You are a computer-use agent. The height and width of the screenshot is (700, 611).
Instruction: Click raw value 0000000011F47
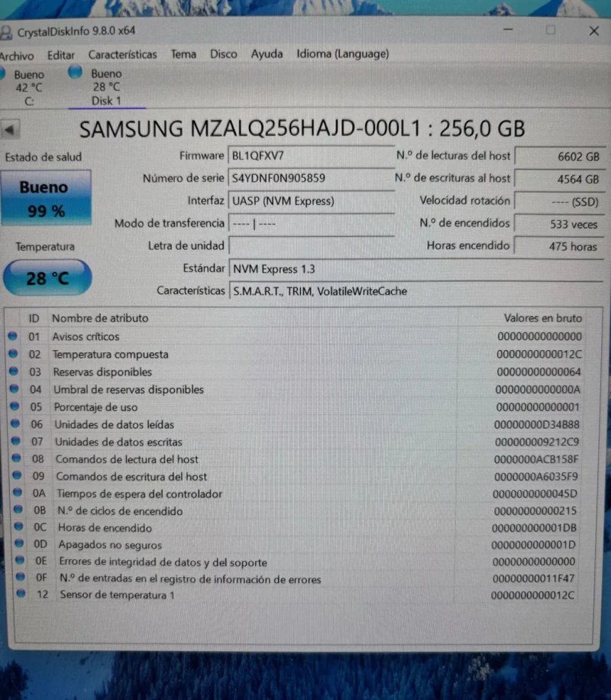(x=533, y=578)
